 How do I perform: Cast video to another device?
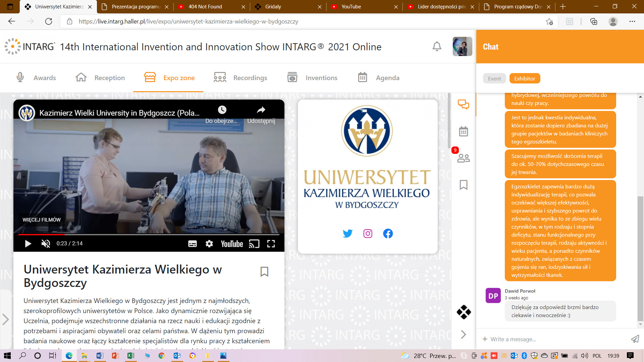[x=254, y=244]
